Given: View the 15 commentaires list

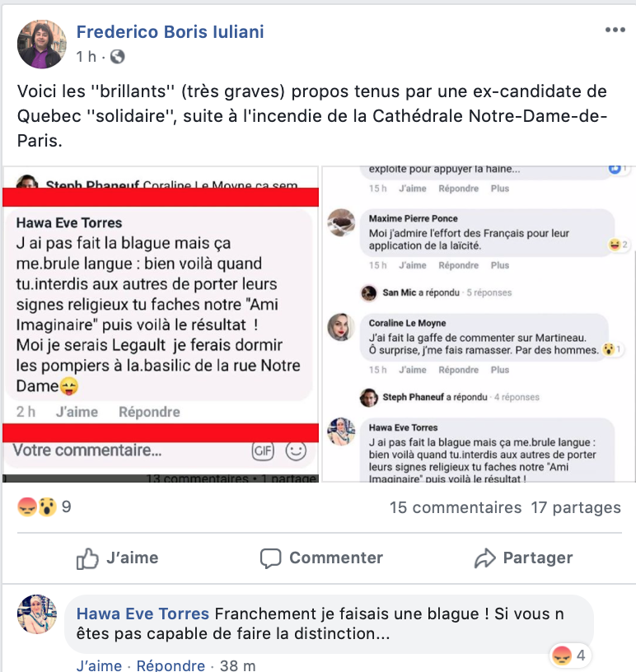Looking at the screenshot, I should [456, 507].
